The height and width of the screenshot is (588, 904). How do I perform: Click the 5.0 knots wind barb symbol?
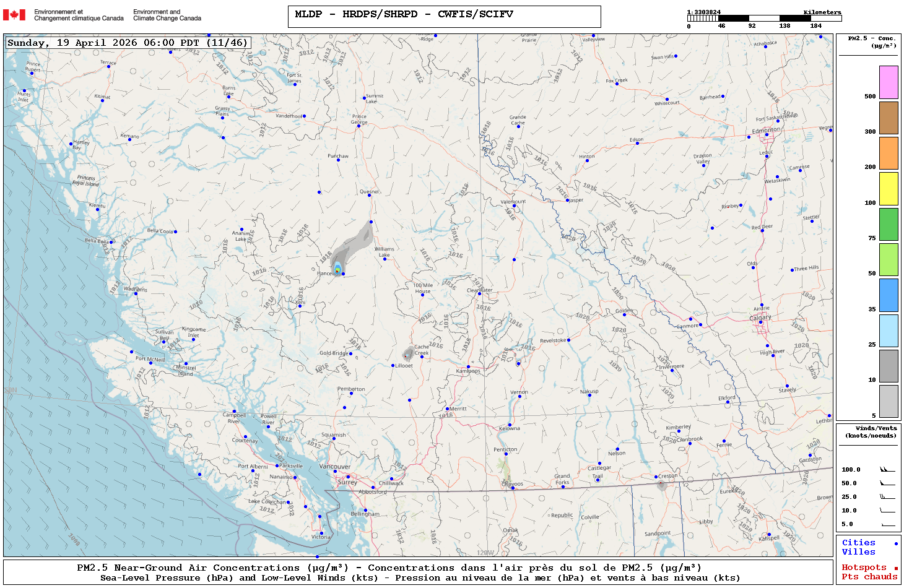(x=887, y=524)
